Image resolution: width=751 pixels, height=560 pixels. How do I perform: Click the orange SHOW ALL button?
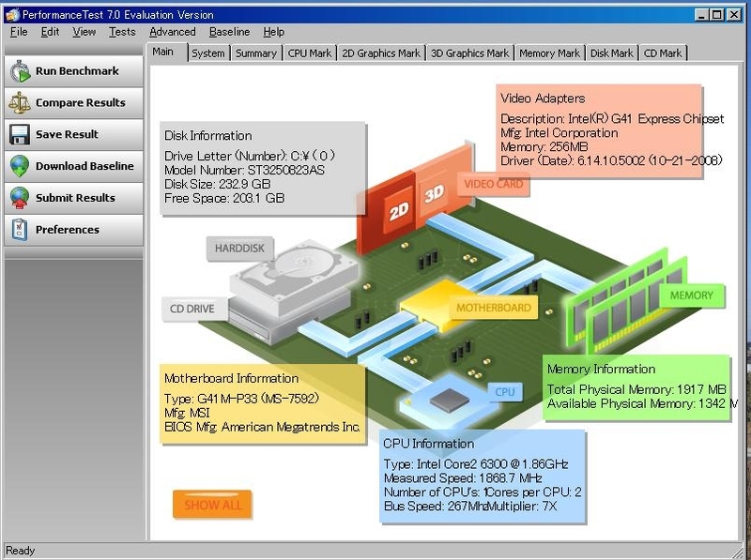click(212, 505)
